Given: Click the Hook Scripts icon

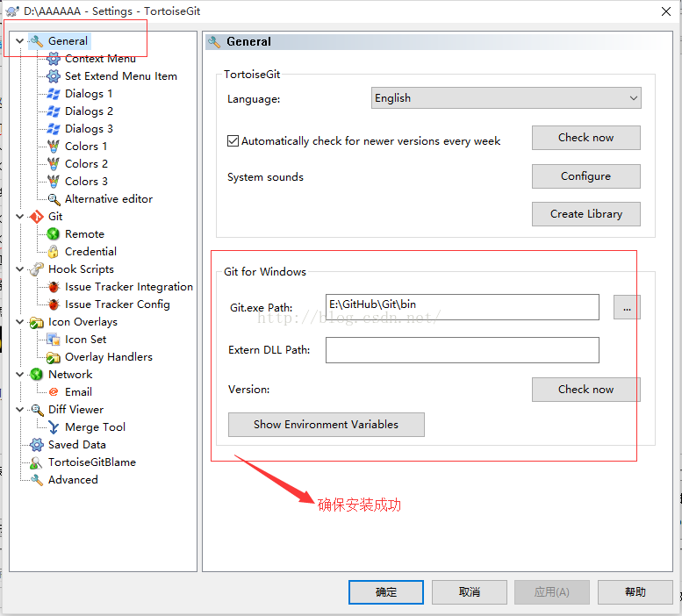Looking at the screenshot, I should 37,269.
